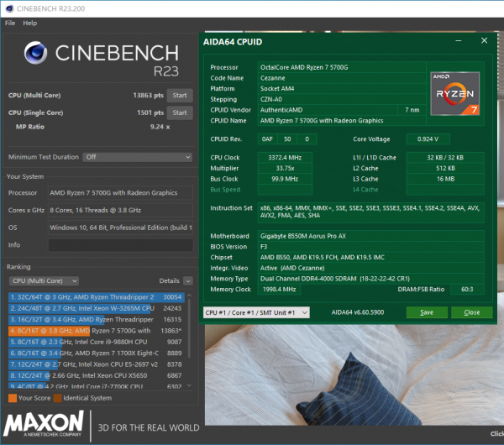Click the OctalCore AMD Ryzen 7 5700G value

(x=342, y=67)
